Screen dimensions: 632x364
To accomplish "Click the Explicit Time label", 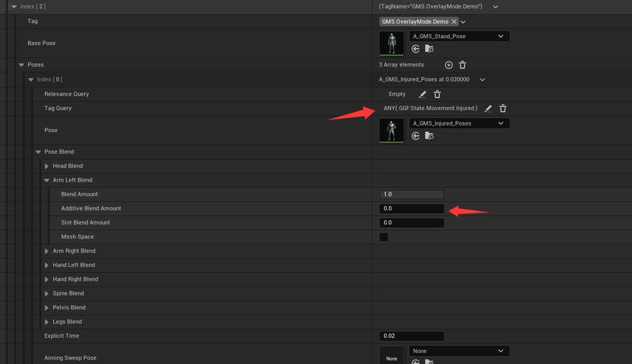I will click(x=62, y=336).
